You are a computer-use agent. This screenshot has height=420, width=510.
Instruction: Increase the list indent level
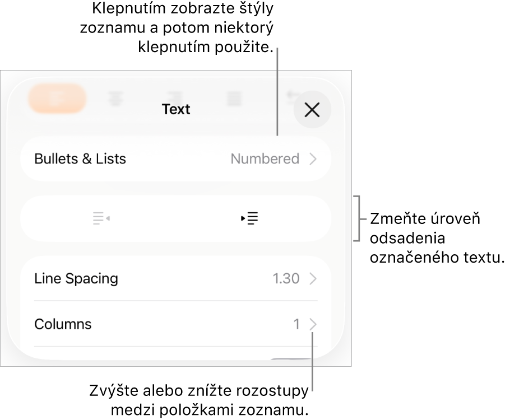coord(250,218)
